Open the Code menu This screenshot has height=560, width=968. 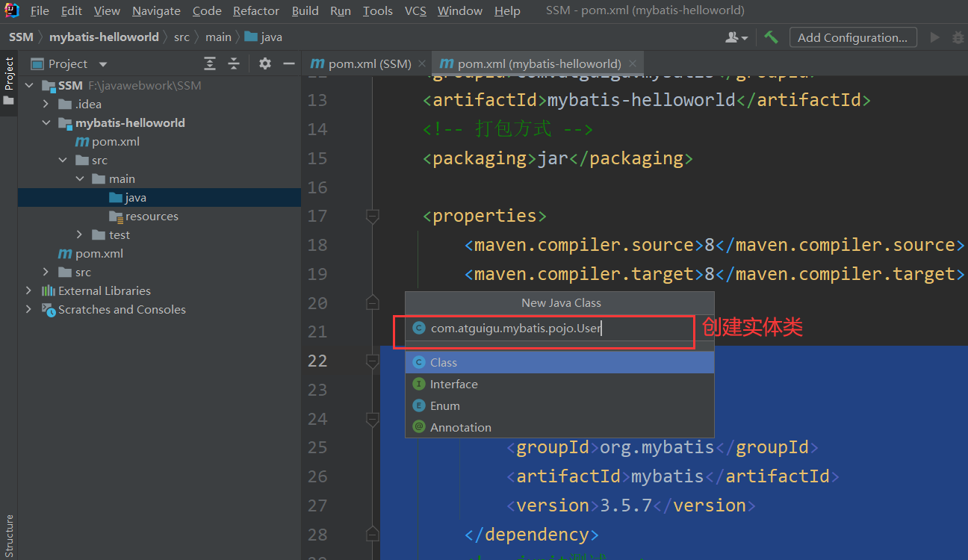tap(207, 10)
